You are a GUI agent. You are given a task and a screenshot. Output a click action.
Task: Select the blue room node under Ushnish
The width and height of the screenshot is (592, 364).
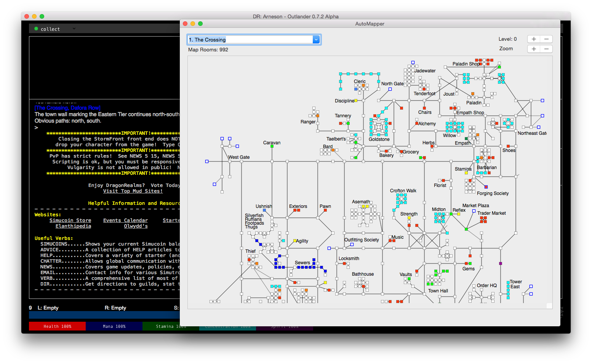[x=264, y=210]
